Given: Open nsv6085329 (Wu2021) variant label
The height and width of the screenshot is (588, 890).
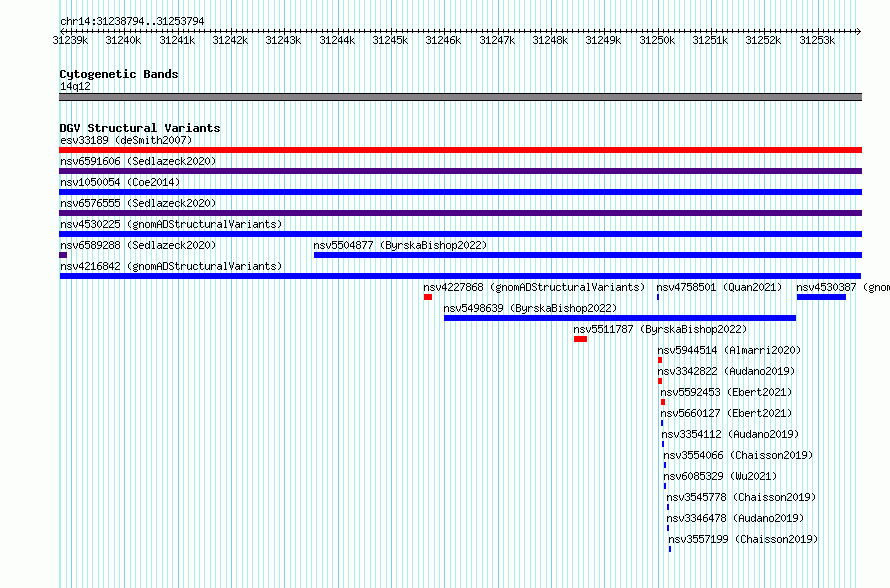Looking at the screenshot, I should 720,476.
